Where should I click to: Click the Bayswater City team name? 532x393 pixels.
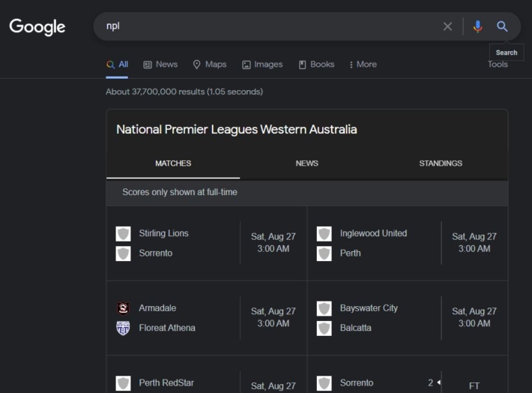[369, 308]
